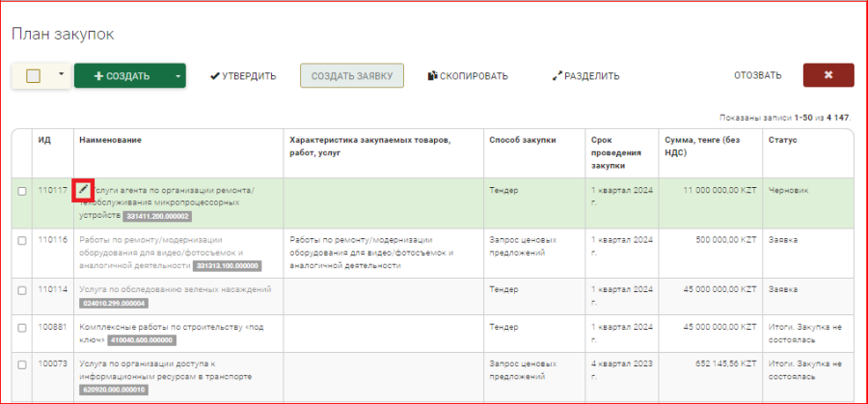Click the pencil edit icon in row 110117
This screenshot has height=404, width=868.
pos(84,190)
